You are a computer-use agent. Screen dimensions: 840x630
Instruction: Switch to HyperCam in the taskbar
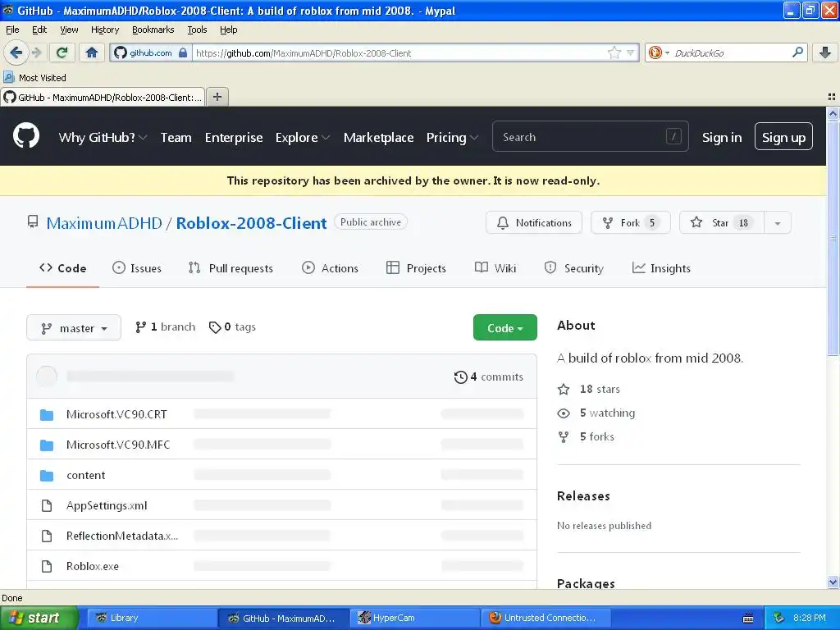point(414,618)
